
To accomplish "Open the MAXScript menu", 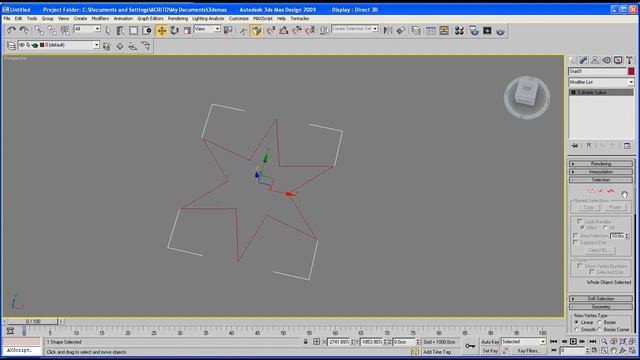I will 262,18.
